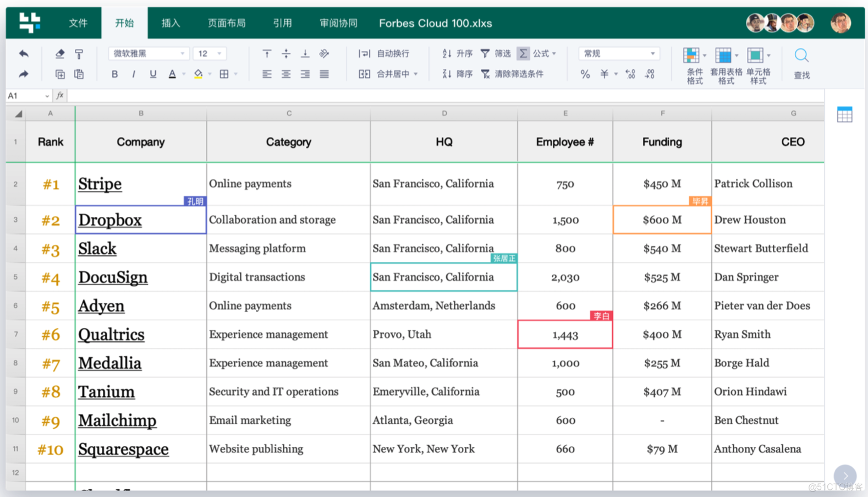Viewport: 868px width, 497px height.
Task: Open the Stripe company link
Action: [100, 184]
